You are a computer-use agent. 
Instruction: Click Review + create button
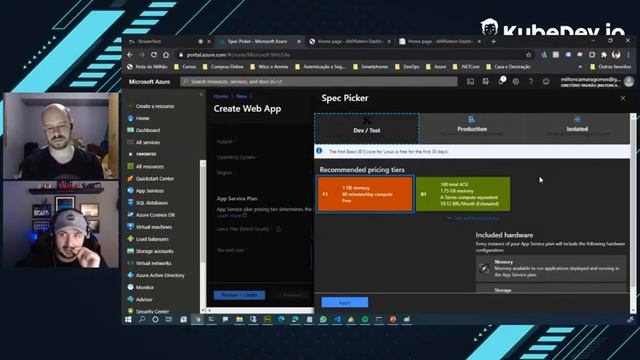click(x=239, y=295)
